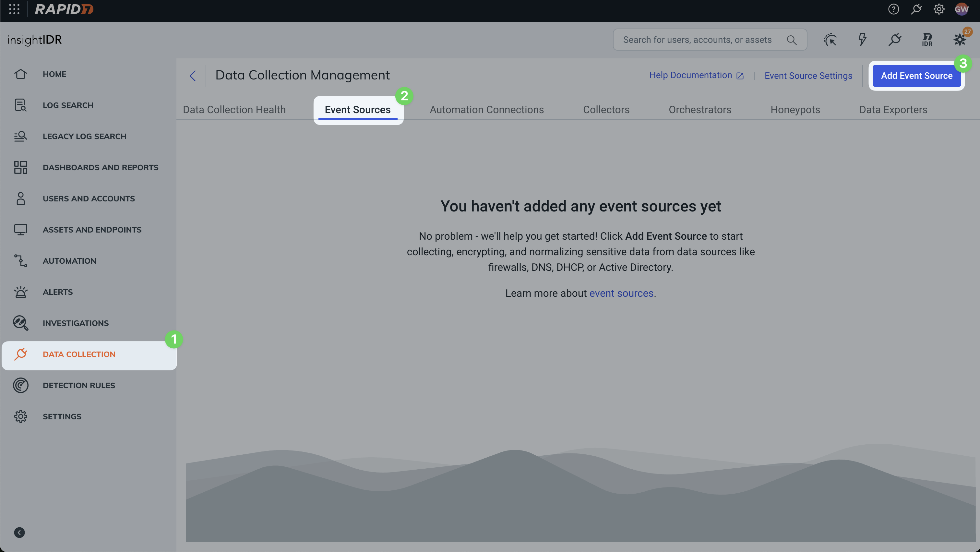Click the plug icon beside the IDR icon
Viewport: 980px width, 552px height.
(895, 40)
